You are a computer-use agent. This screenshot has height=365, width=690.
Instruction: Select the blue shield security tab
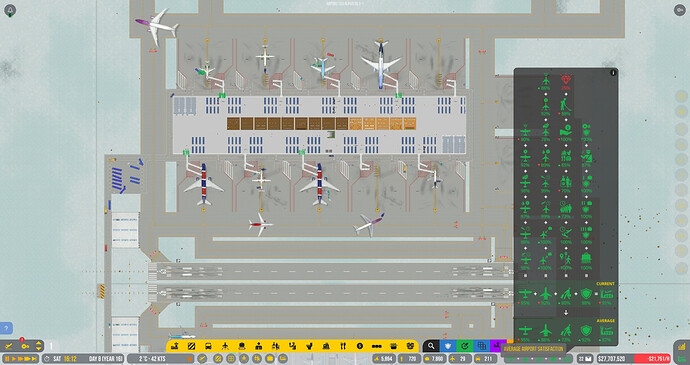coord(448,346)
